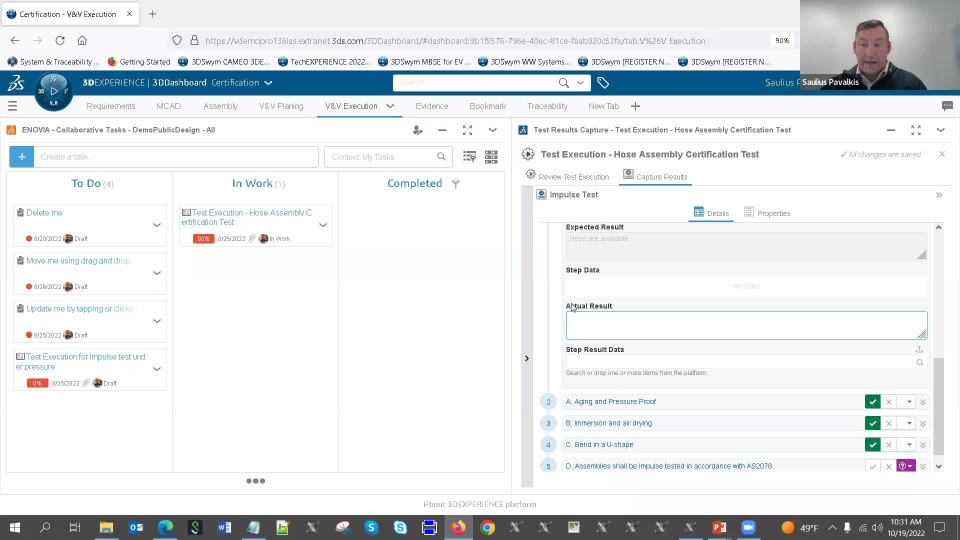960x540 pixels.
Task: Open the purple status dropdown on AS2078 step
Action: 906,466
